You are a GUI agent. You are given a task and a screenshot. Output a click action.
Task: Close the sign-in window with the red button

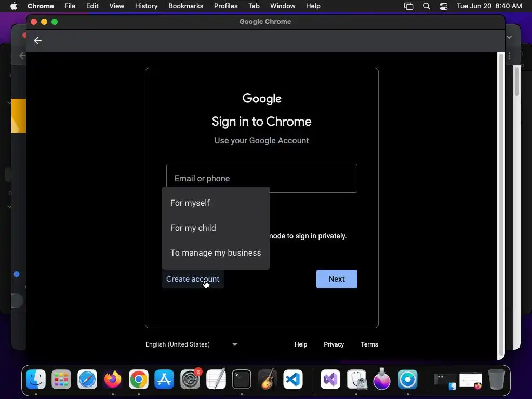coord(34,22)
